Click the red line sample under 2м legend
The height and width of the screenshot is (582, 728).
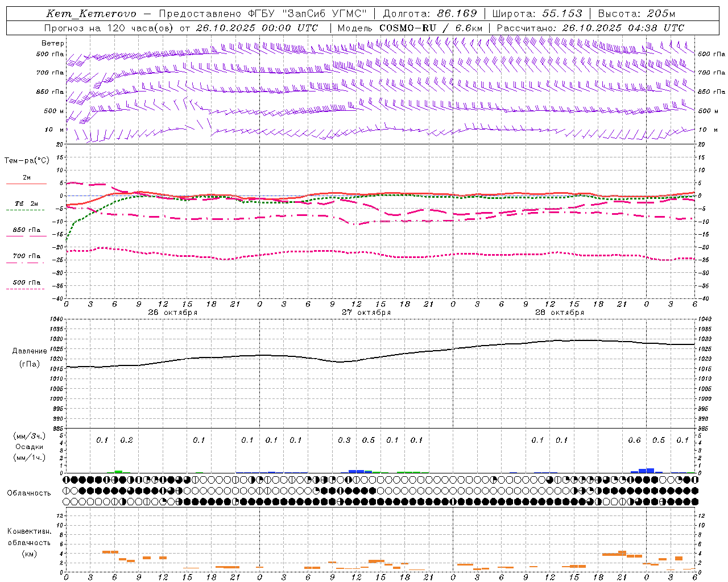(26, 184)
